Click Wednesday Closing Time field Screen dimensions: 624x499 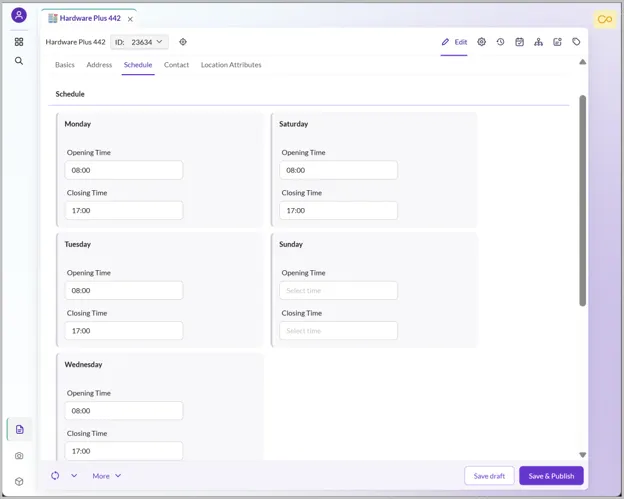pos(124,451)
